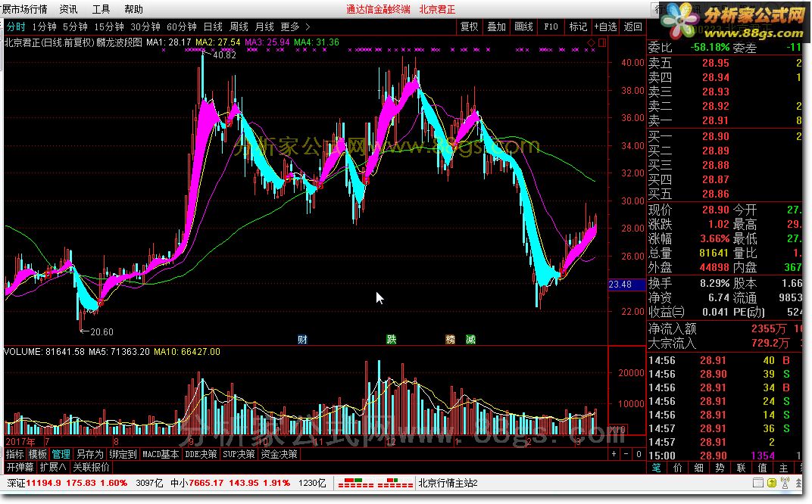Click the red diamond icon above the chart
This screenshot has width=812, height=504.
[592, 42]
